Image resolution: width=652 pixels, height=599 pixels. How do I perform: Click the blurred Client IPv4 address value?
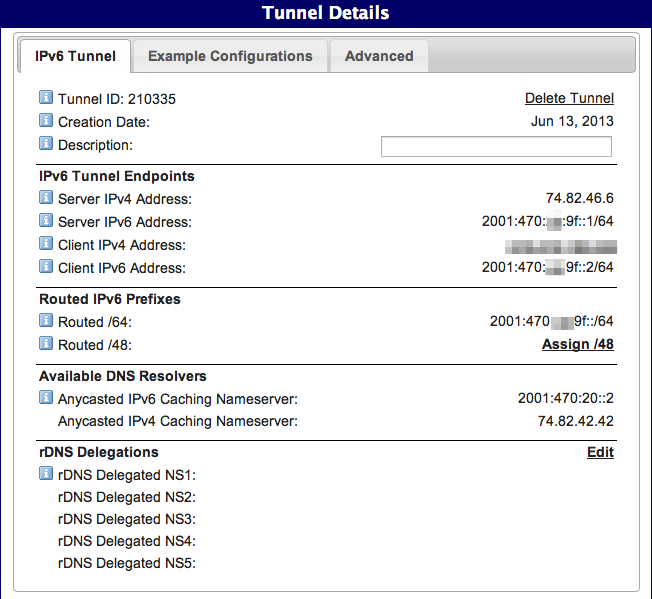click(x=561, y=247)
